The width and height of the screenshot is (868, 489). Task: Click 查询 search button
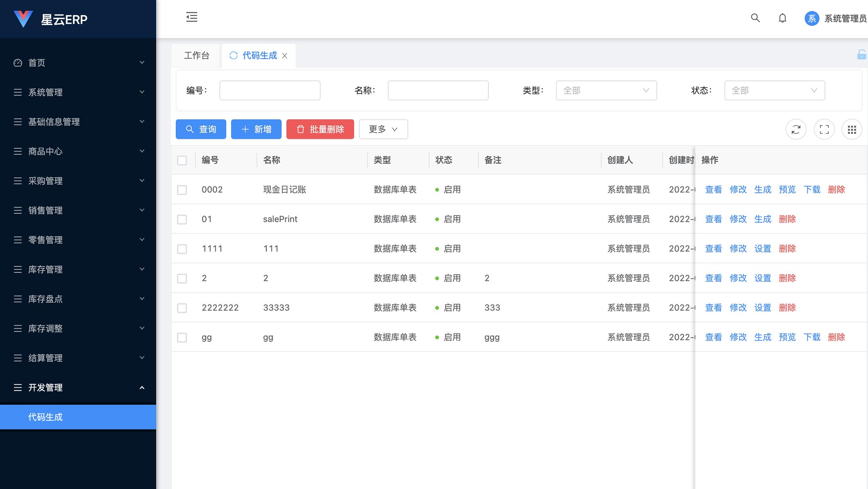pos(201,129)
